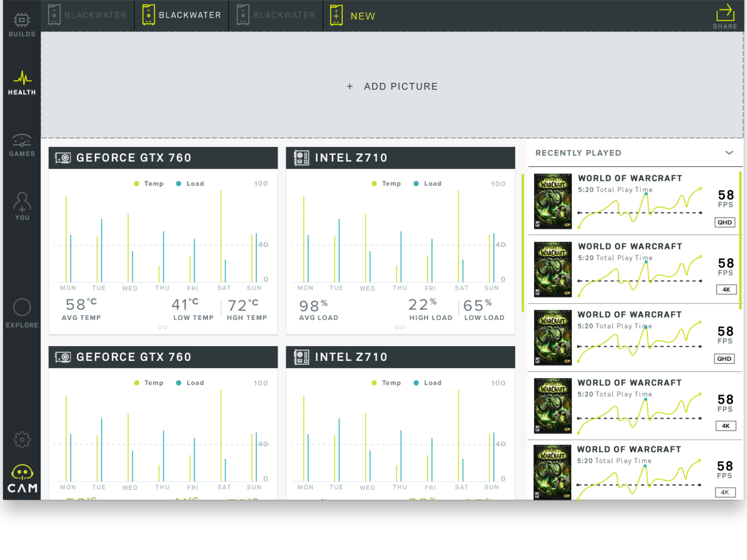Toggle the Load legend on the upper GeForce chart

(x=190, y=184)
